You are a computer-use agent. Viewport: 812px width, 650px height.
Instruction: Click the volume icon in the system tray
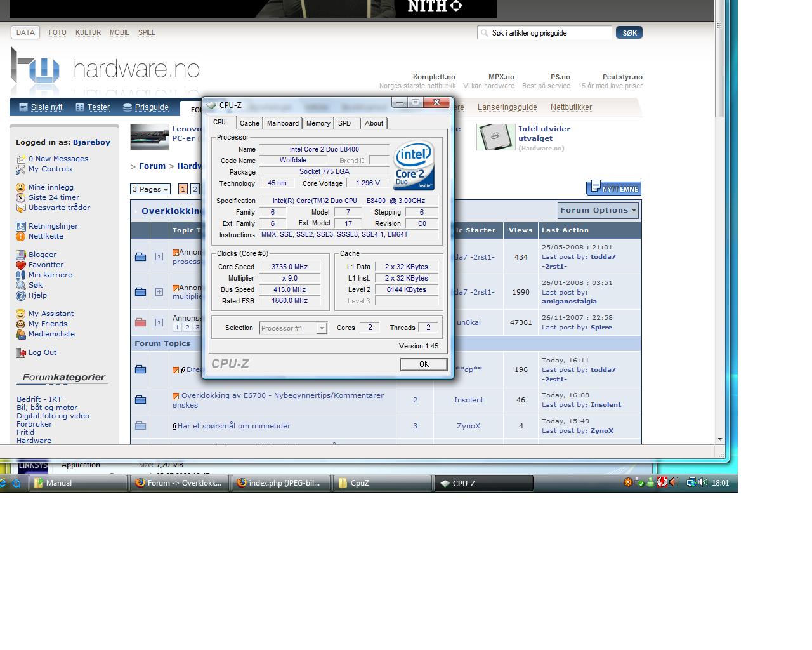[703, 482]
